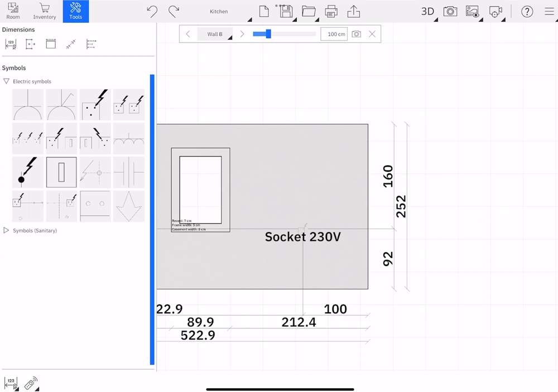This screenshot has height=392, width=558.
Task: Print the current plan
Action: pyautogui.click(x=331, y=11)
